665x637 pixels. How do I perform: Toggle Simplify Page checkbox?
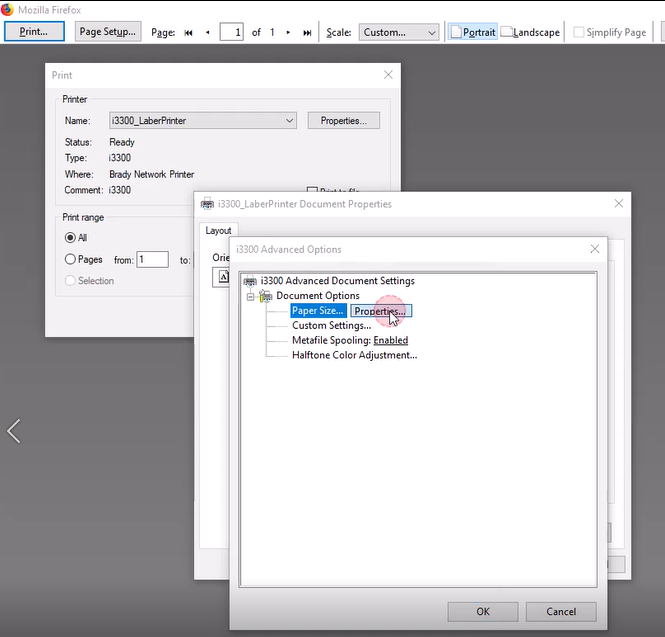[x=578, y=32]
